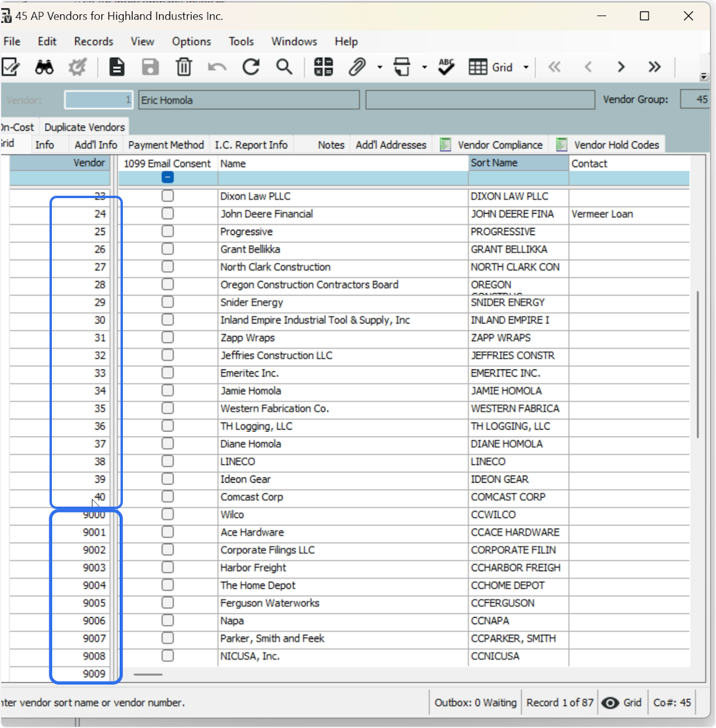
Task: Click the 1099 Email Consent column header
Action: point(168,163)
